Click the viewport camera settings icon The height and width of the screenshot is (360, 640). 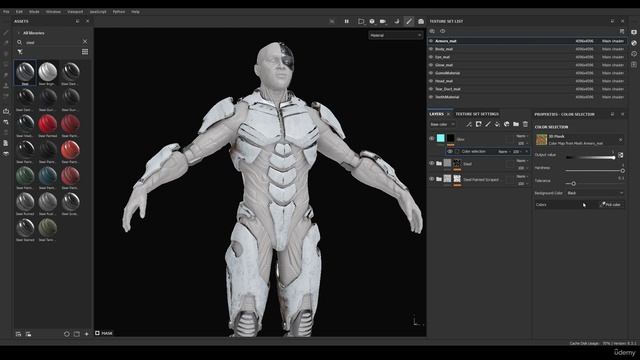(383, 21)
